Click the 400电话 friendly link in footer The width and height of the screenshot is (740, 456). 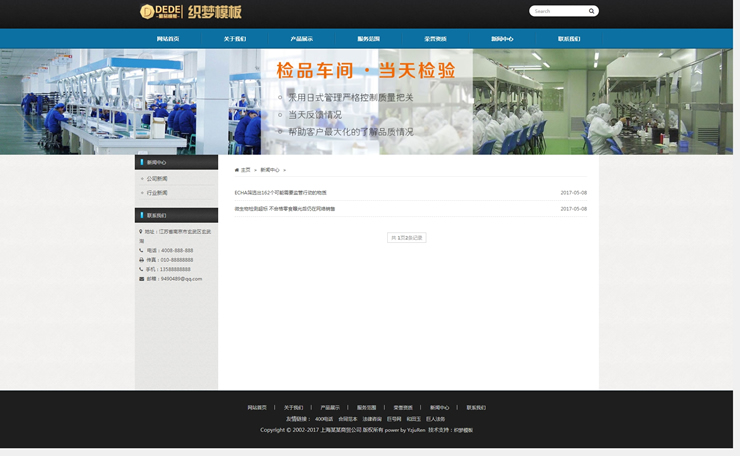(323, 419)
